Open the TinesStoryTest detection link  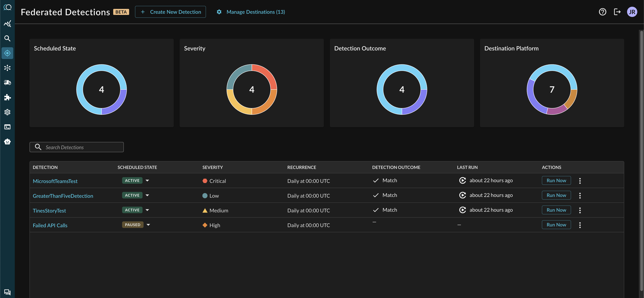pyautogui.click(x=49, y=211)
